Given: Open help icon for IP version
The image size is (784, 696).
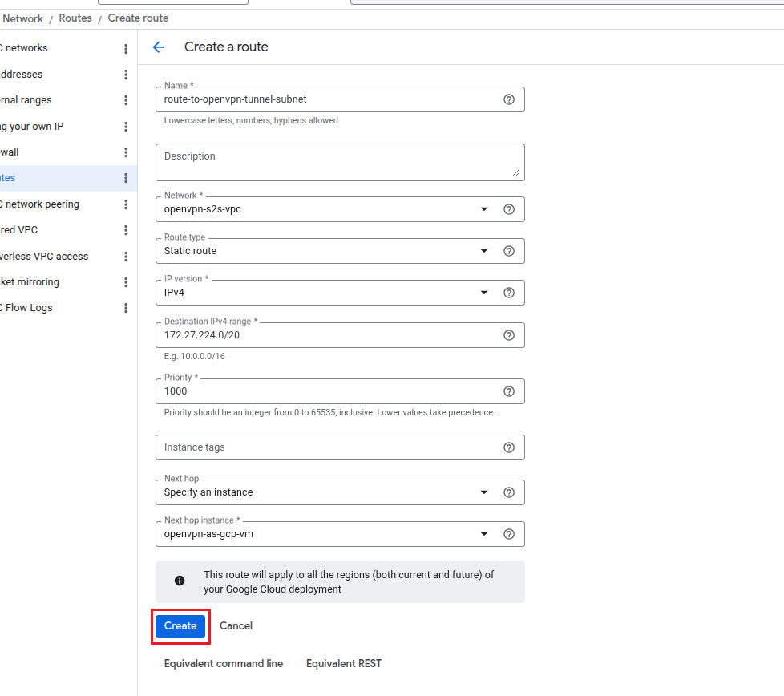Looking at the screenshot, I should [x=509, y=293].
